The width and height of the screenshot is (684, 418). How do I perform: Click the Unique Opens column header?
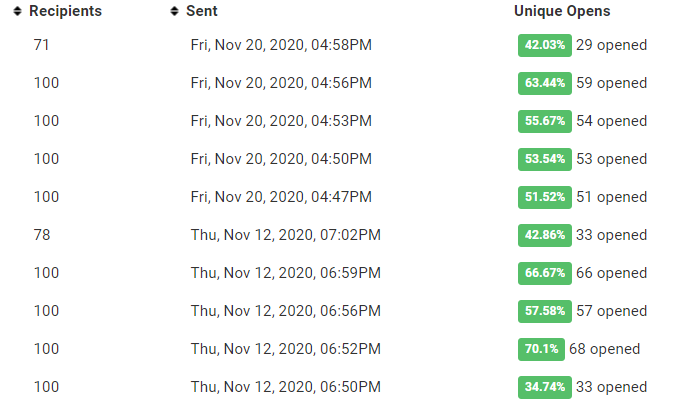pos(562,11)
